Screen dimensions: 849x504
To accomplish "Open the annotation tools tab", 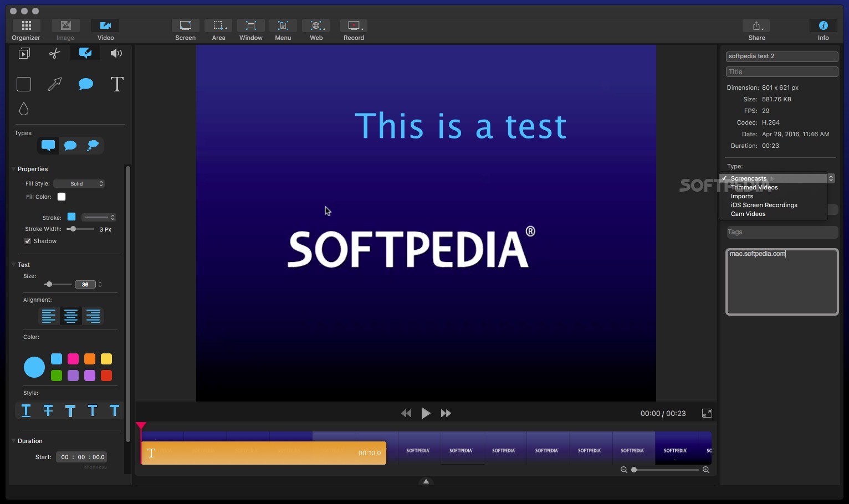I will coord(85,53).
